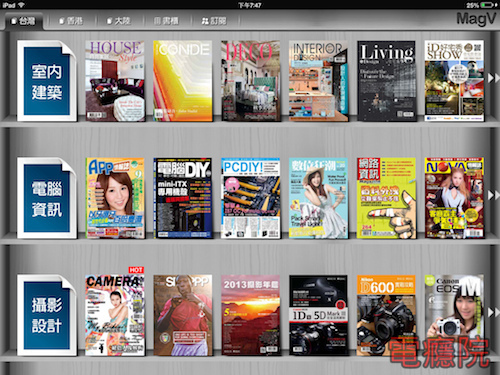Open the Nikon D600 guide cover

(387, 315)
